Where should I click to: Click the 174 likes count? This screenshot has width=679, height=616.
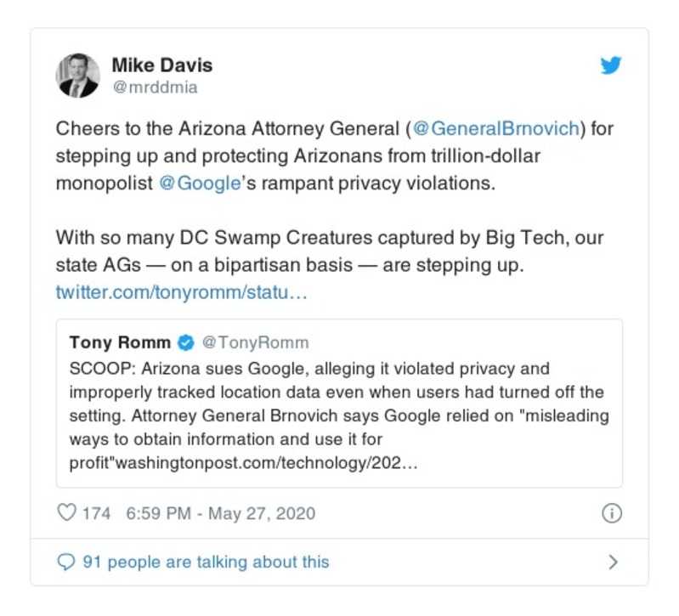coord(96,513)
